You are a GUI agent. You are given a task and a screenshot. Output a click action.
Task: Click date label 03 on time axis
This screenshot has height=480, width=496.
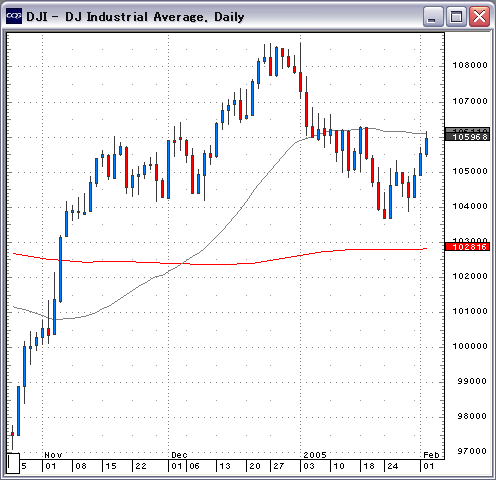coord(309,466)
